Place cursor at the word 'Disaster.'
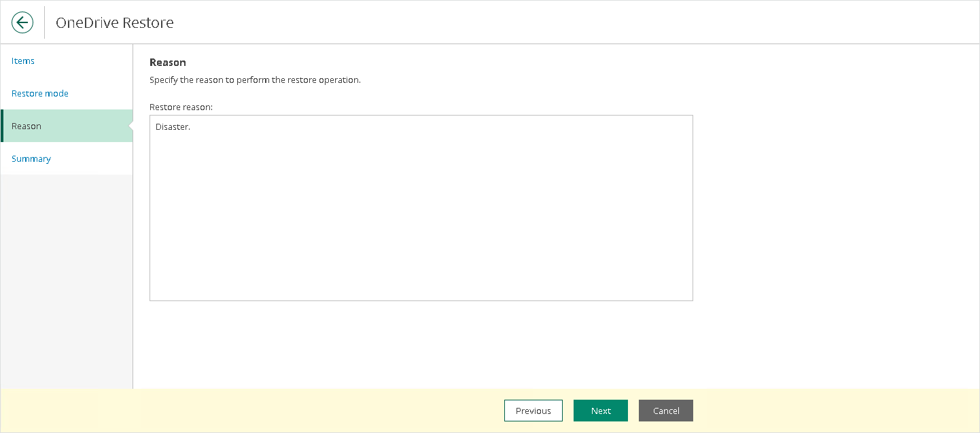 tap(173, 127)
